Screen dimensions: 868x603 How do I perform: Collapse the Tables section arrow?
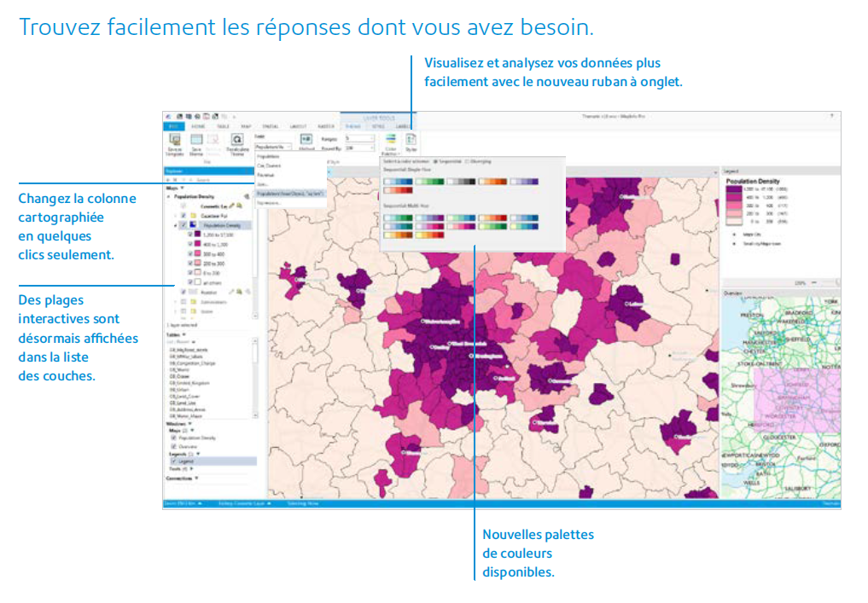(x=184, y=334)
